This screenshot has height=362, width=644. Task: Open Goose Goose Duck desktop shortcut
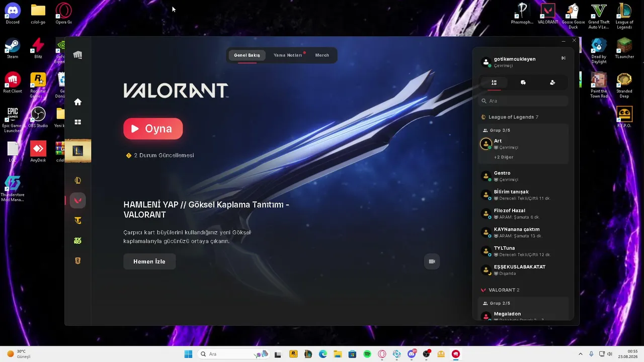(x=573, y=17)
